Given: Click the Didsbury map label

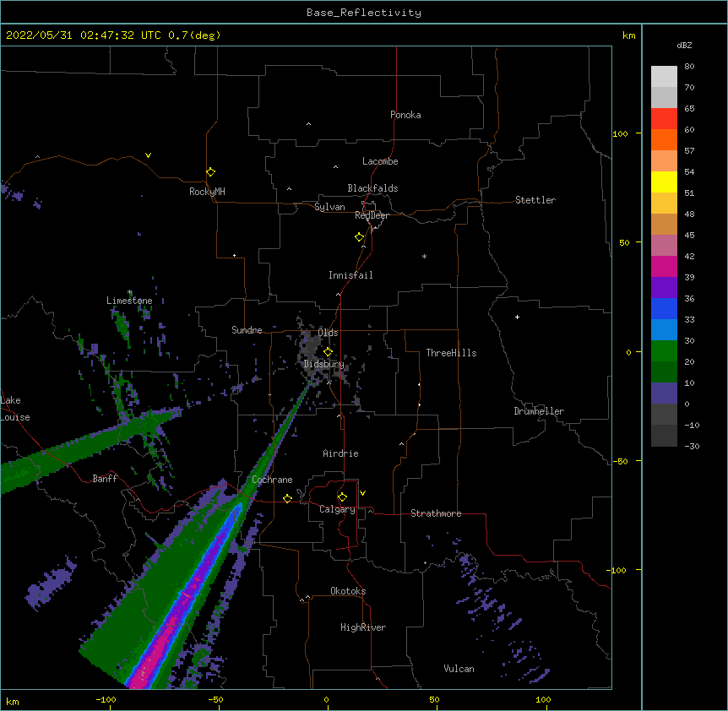Looking at the screenshot, I should click(324, 364).
